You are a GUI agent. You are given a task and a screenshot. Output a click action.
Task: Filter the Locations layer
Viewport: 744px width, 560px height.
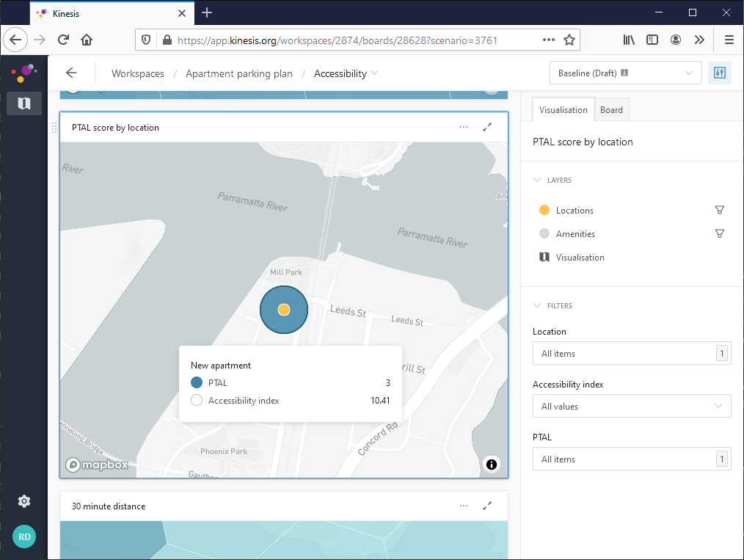(x=719, y=210)
